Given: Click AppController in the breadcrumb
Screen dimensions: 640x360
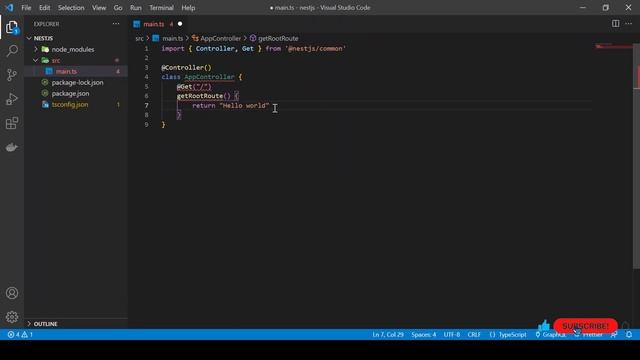Looking at the screenshot, I should pyautogui.click(x=220, y=38).
